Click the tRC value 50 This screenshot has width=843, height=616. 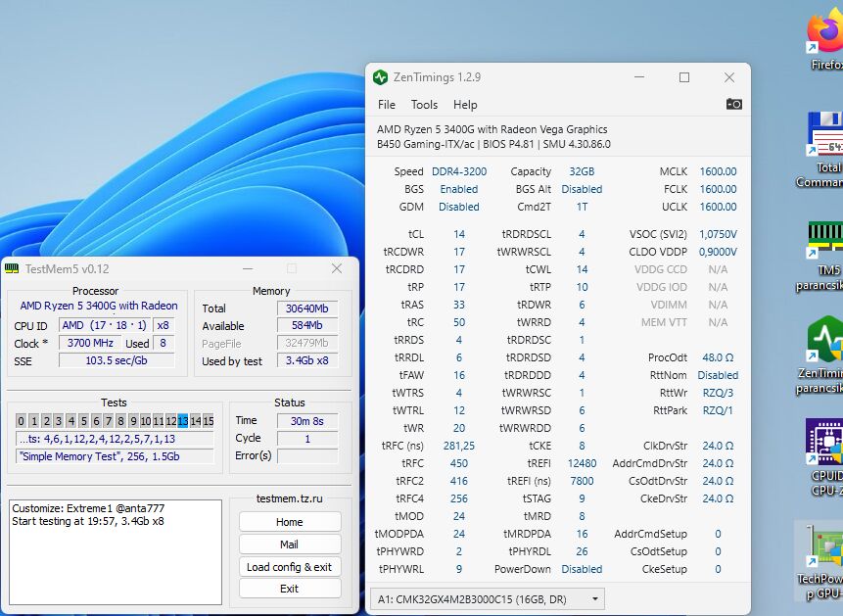(x=459, y=322)
